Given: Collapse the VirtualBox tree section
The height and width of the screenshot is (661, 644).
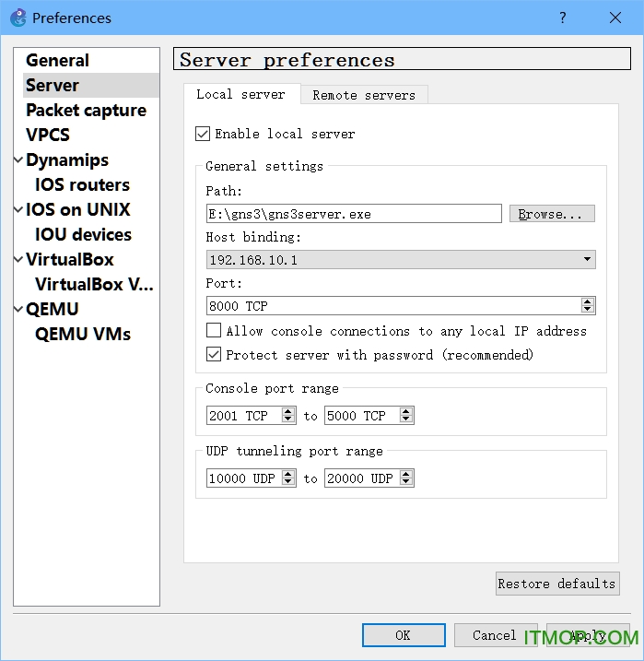Looking at the screenshot, I should 18,259.
